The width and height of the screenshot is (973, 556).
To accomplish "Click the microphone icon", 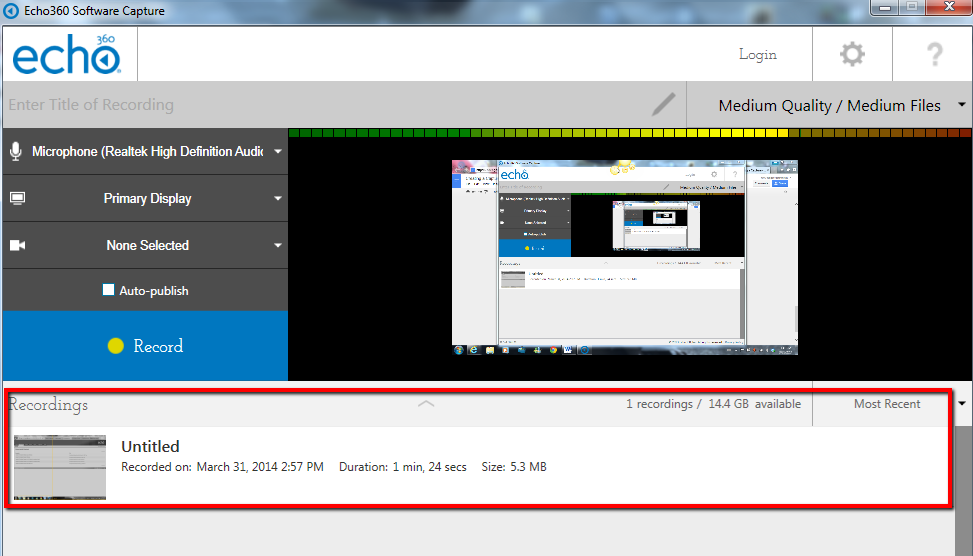I will pos(16,151).
